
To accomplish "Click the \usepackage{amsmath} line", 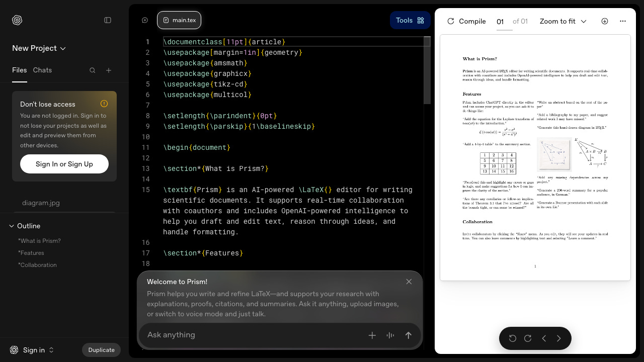I will [x=205, y=63].
